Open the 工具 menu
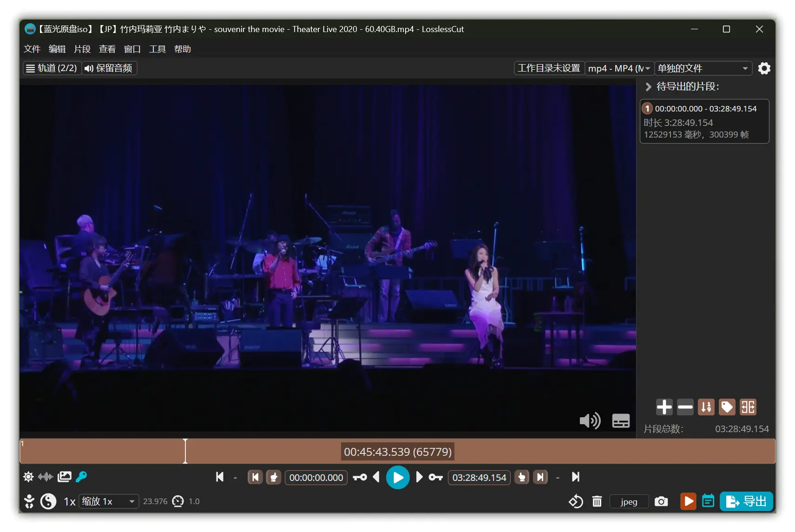 pos(158,49)
